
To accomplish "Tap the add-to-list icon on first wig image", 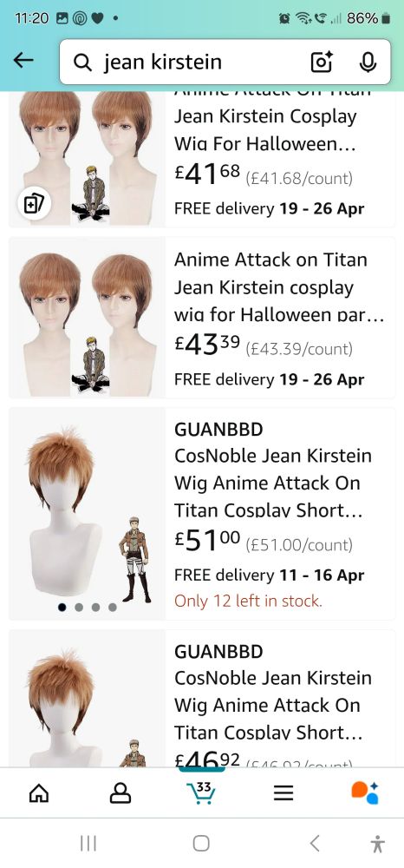I will click(x=35, y=204).
